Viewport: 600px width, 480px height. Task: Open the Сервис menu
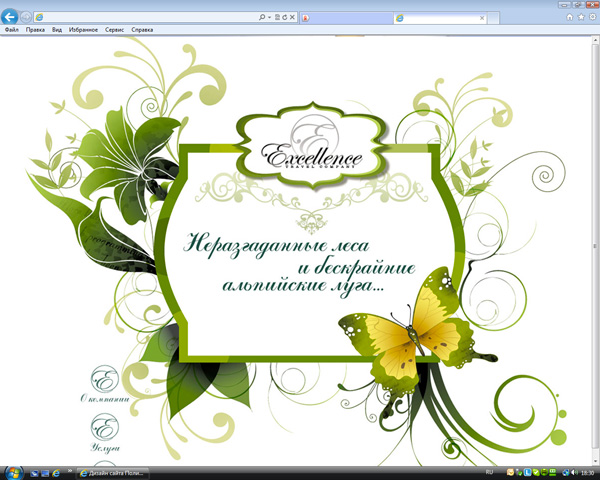(x=114, y=29)
